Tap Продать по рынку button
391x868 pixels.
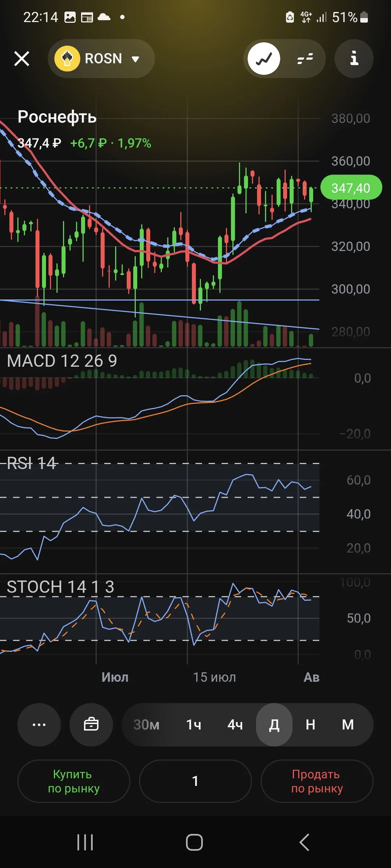[x=317, y=781]
